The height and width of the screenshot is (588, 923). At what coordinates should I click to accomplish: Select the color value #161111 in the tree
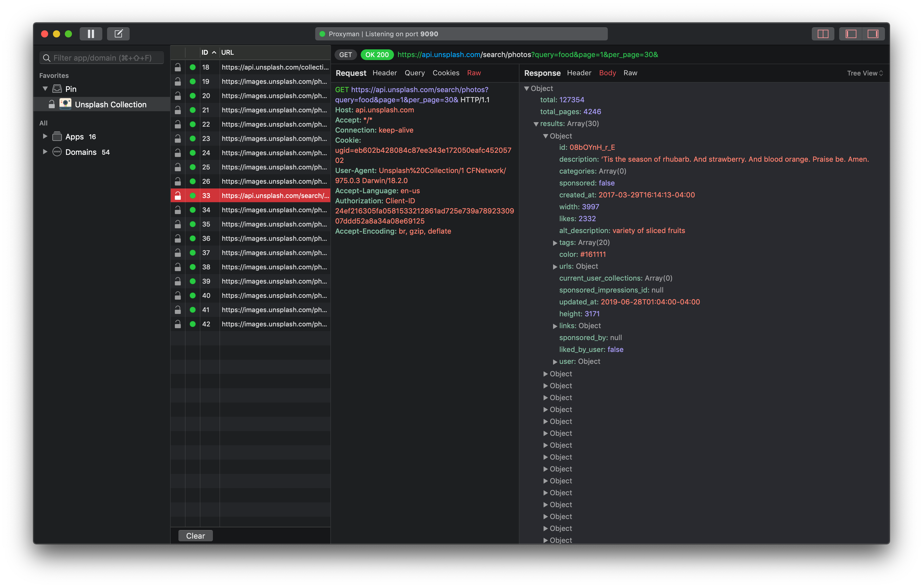pyautogui.click(x=593, y=254)
